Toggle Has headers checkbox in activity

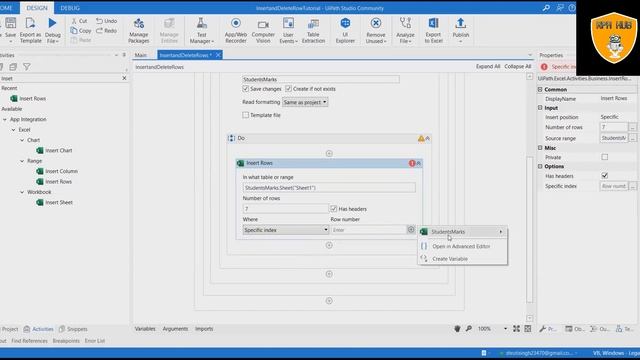coord(333,209)
